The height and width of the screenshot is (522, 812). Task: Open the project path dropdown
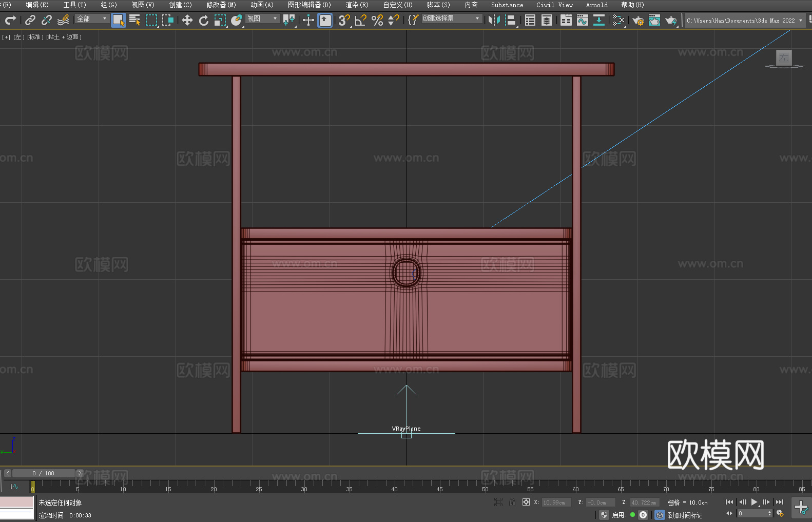pyautogui.click(x=744, y=21)
